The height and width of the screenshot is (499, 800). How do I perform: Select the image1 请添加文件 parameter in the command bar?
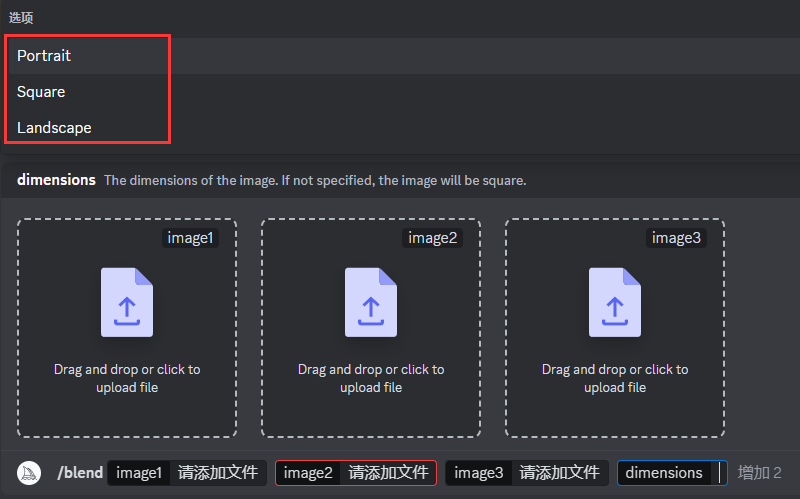[x=187, y=473]
